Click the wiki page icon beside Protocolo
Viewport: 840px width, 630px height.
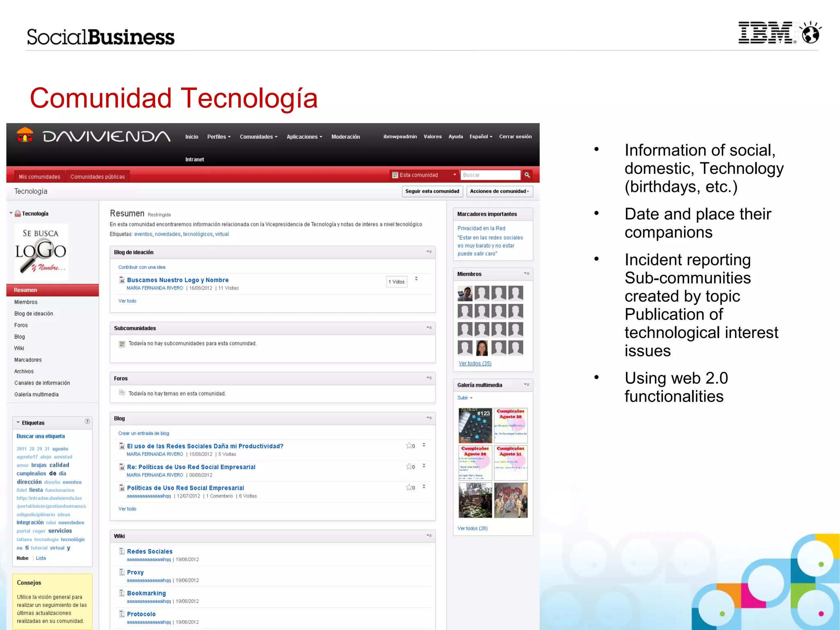tap(122, 614)
